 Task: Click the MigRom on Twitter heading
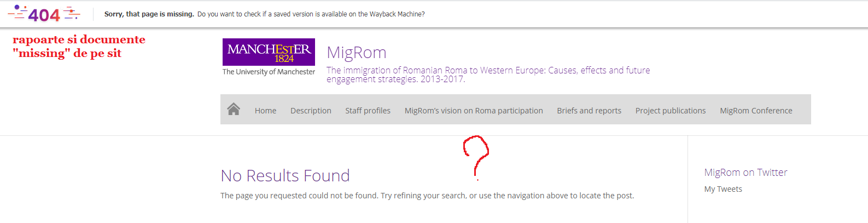pyautogui.click(x=745, y=173)
